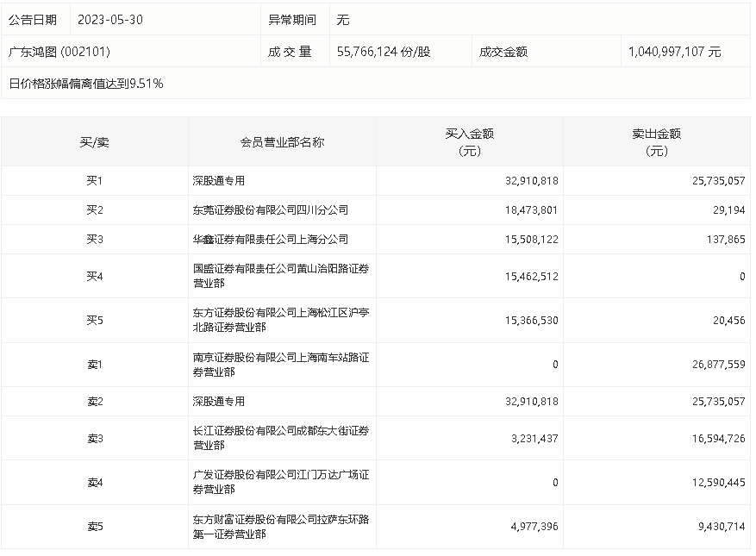Click the 买入金额 (元) column header

pos(470,142)
